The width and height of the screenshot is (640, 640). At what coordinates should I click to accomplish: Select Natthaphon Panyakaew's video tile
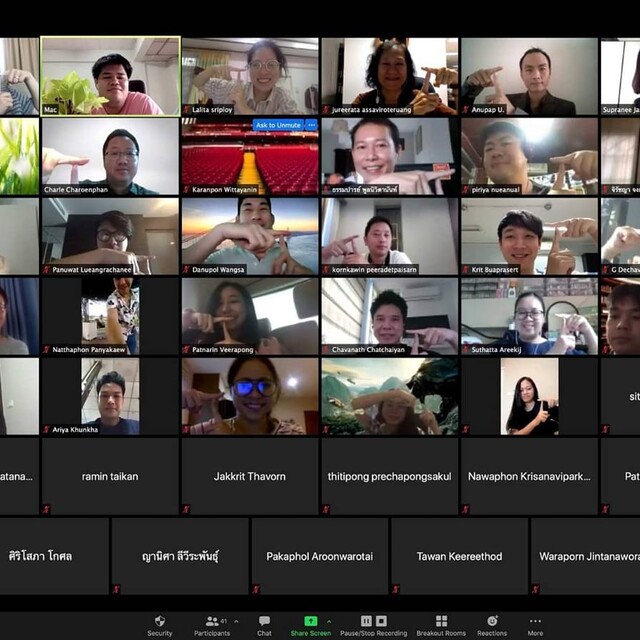110,316
